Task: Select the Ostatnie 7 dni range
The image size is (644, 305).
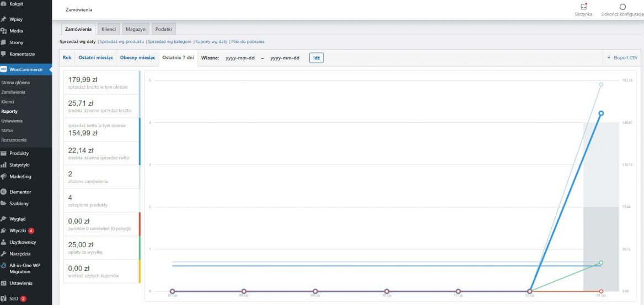Action: [178, 57]
